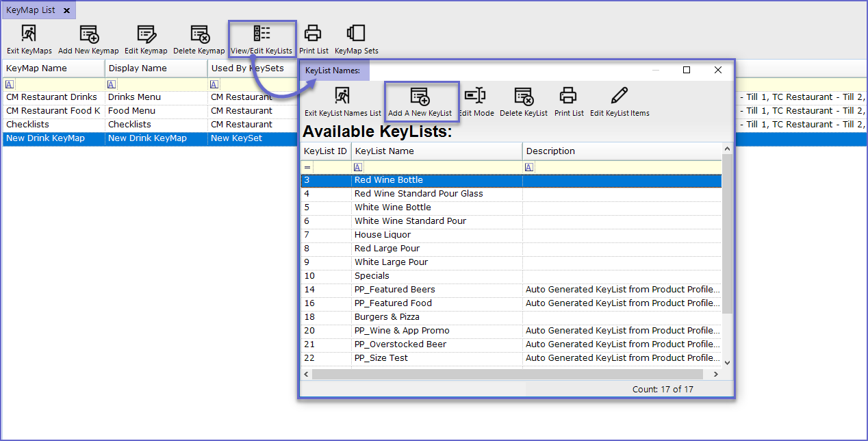868x441 pixels.
Task: Sort by KeyList Name column header
Action: point(437,151)
